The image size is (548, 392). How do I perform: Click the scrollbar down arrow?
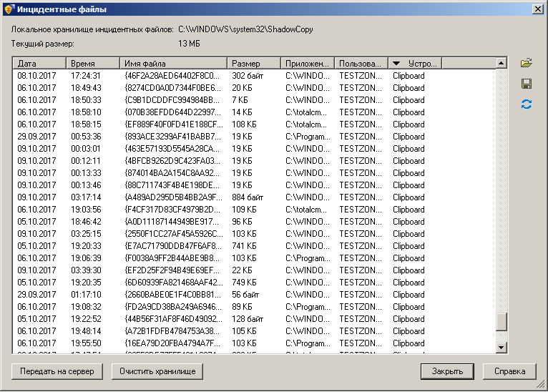pos(501,347)
